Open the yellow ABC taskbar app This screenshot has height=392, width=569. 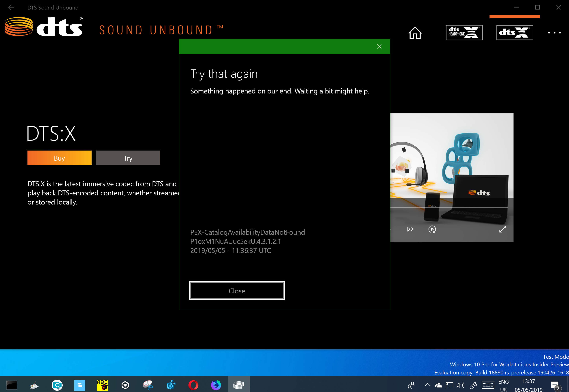point(102,385)
